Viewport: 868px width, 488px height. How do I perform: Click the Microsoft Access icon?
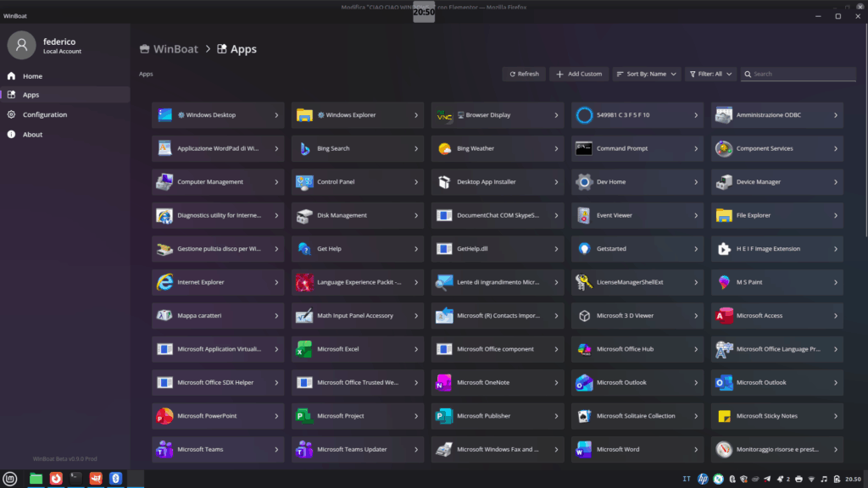point(723,315)
